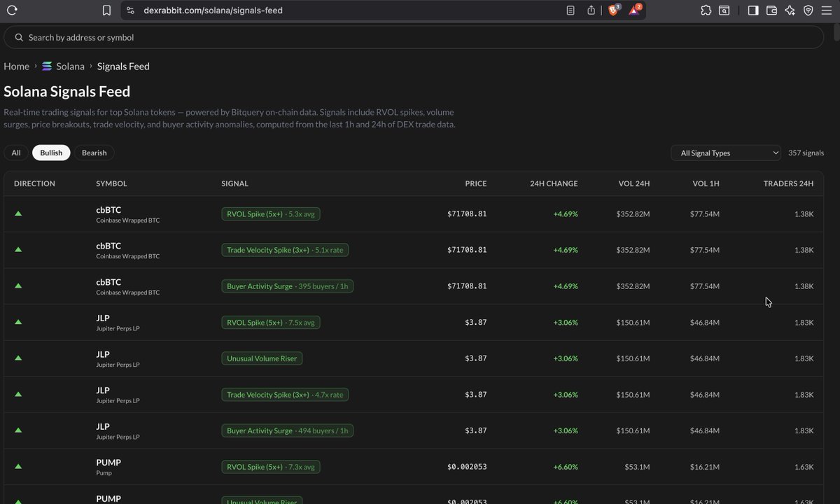Click the share icon in address bar

[x=591, y=10]
